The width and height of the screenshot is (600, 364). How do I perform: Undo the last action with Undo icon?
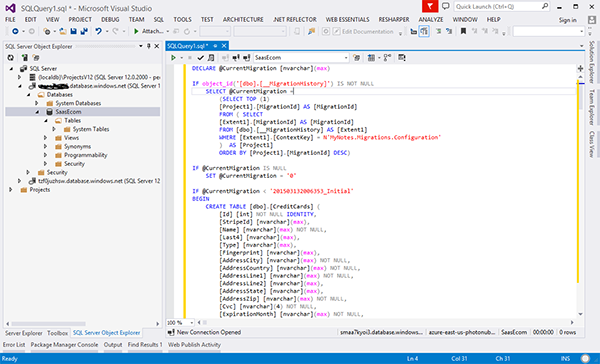coord(98,31)
